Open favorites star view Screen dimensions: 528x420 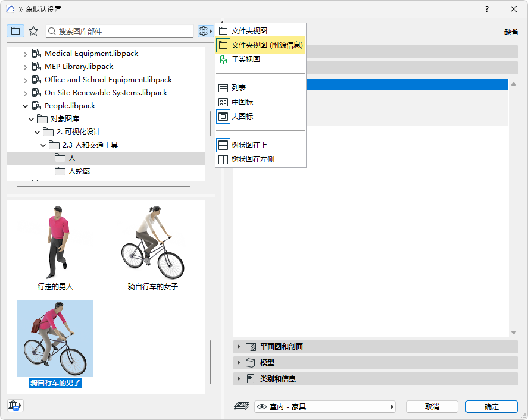pyautogui.click(x=33, y=31)
